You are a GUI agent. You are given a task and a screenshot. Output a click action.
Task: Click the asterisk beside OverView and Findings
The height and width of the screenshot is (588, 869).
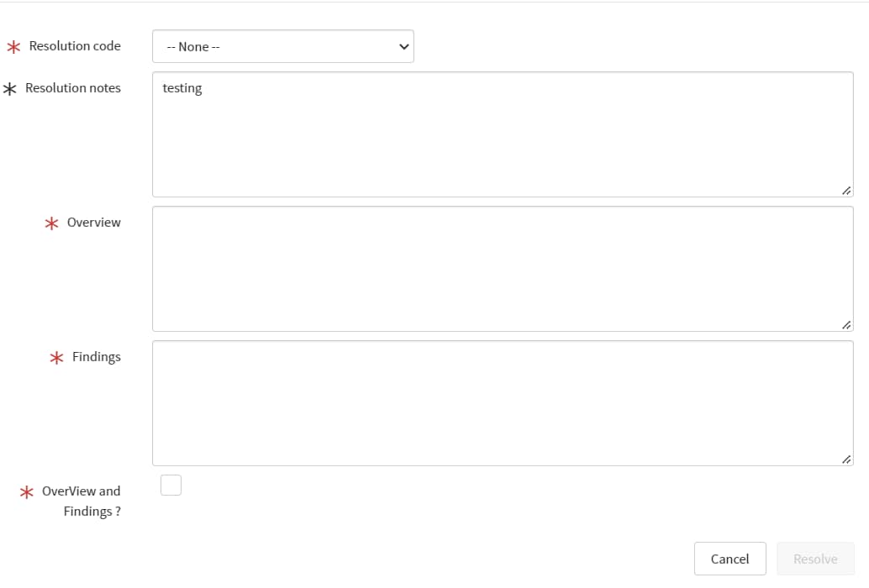pos(27,492)
